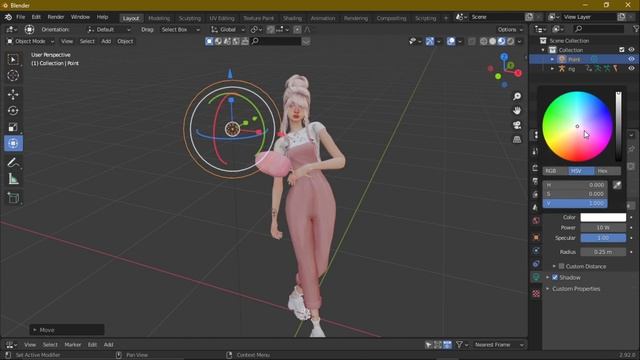Select the Annotate tool
This screenshot has width=640, height=360.
[13, 162]
